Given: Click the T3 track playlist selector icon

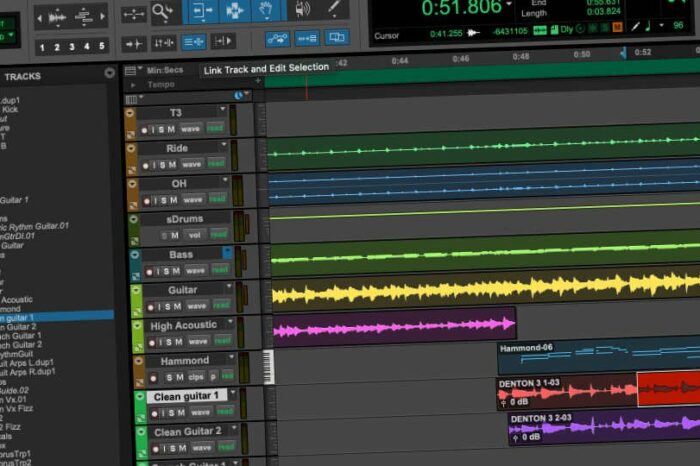Looking at the screenshot, I should (x=130, y=113).
